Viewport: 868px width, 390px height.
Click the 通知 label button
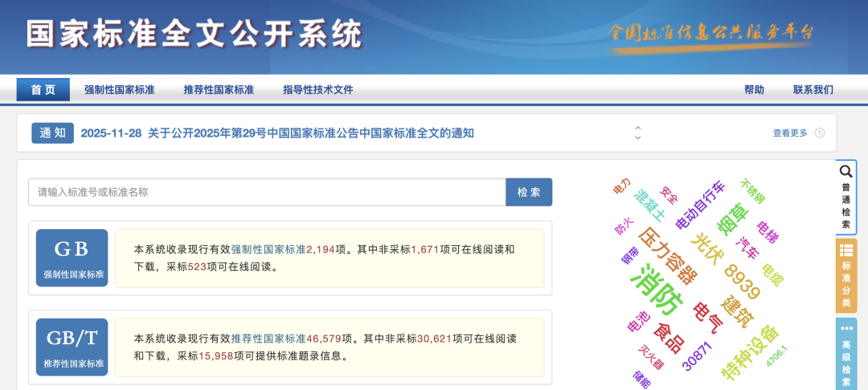(52, 133)
